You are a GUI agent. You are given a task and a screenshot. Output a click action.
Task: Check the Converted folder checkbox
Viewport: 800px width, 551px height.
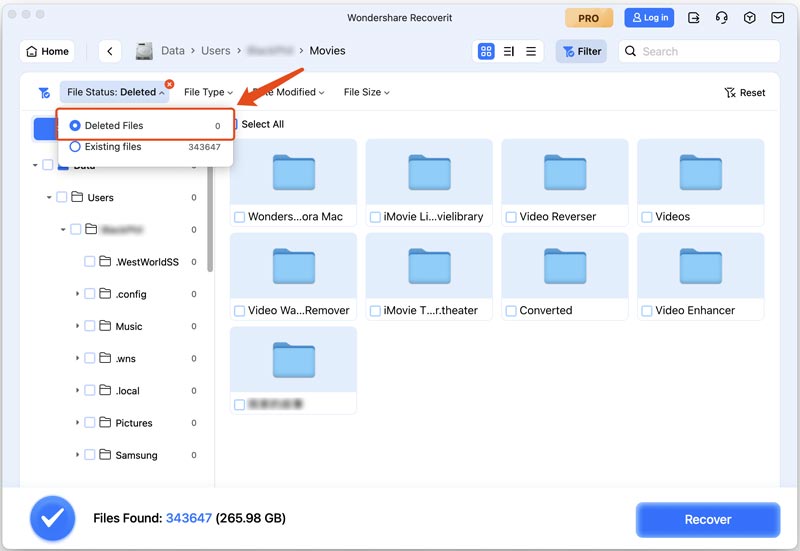tap(511, 311)
